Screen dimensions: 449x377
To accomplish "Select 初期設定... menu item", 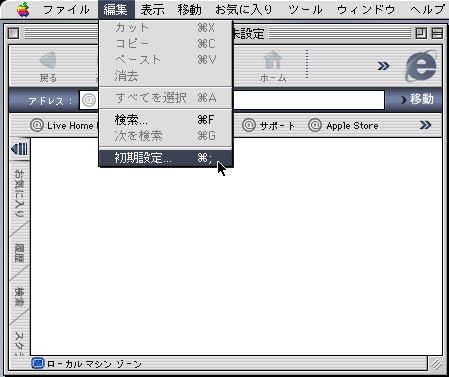I will [x=166, y=158].
